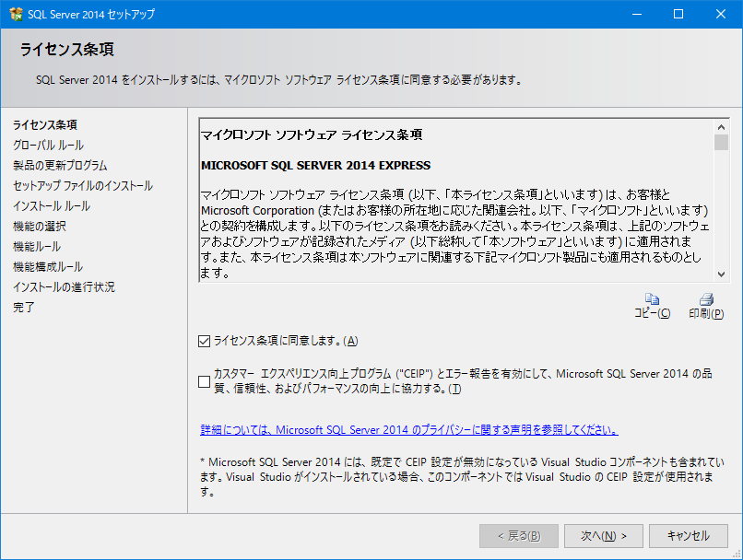Click the Print (印刷) printer icon
Screen dimensions: 743x560
pyautogui.click(x=706, y=298)
